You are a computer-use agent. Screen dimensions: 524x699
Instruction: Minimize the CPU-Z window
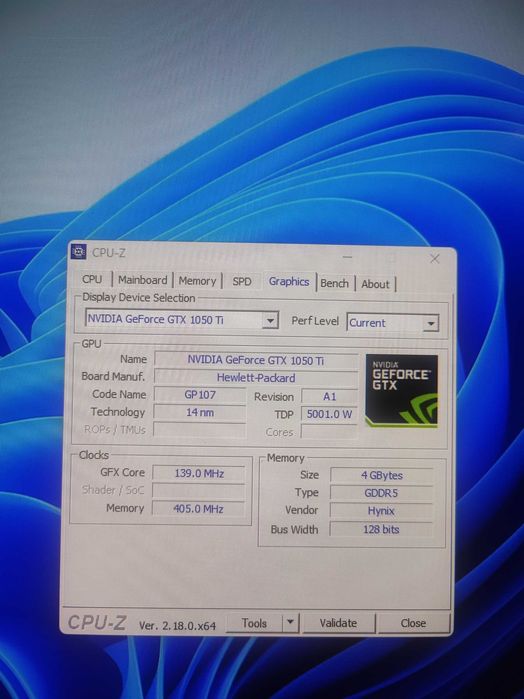348,257
